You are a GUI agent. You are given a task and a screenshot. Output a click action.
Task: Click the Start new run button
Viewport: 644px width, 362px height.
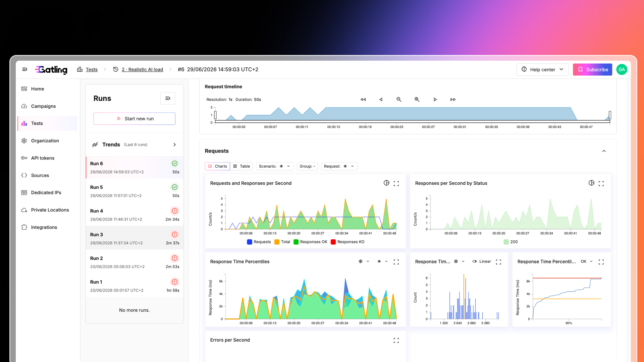point(135,119)
